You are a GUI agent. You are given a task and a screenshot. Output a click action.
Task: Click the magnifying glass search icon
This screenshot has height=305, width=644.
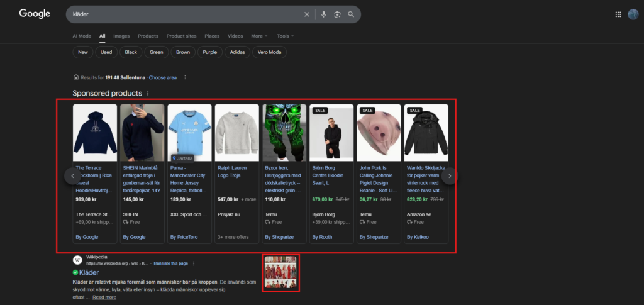351,14
